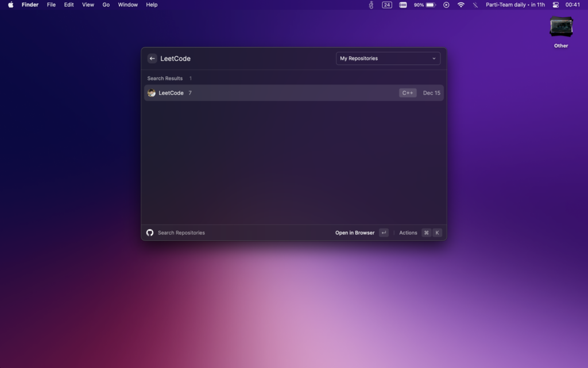Viewport: 588px width, 368px height.
Task: Click the C++ language tag
Action: [408, 93]
